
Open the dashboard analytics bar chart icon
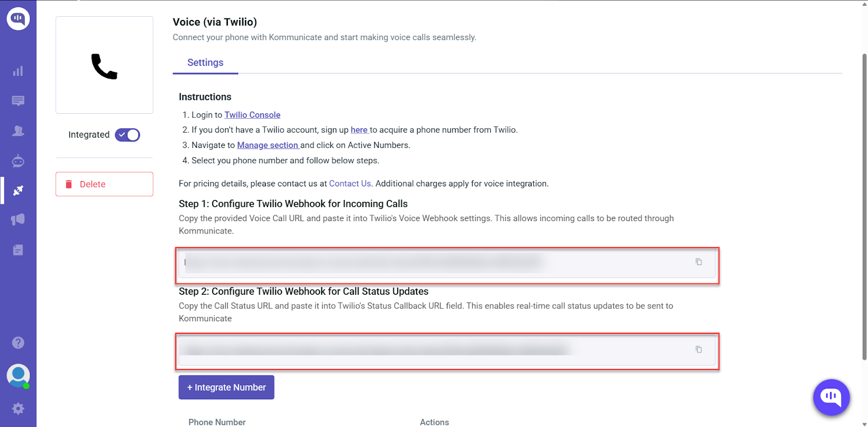(x=18, y=71)
